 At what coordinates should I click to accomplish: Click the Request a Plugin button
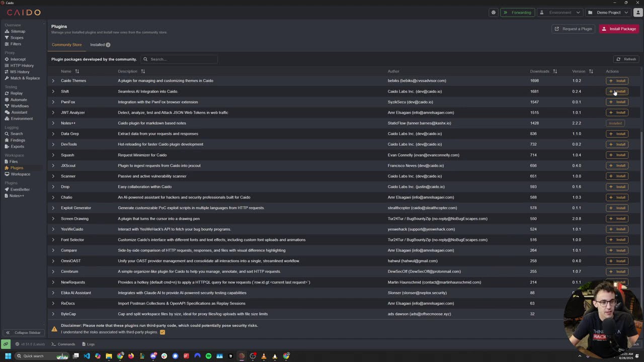tap(573, 29)
